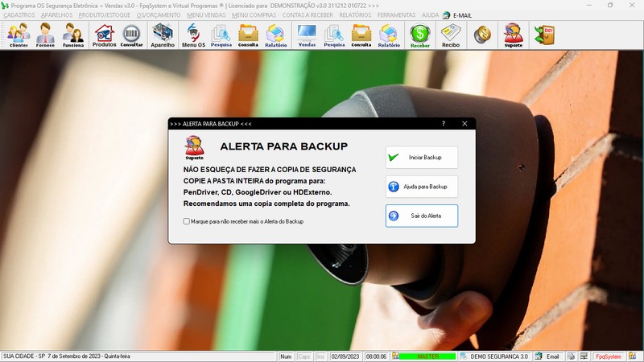This screenshot has height=362, width=644.
Task: Click the Iniciar Backup button
Action: [421, 158]
